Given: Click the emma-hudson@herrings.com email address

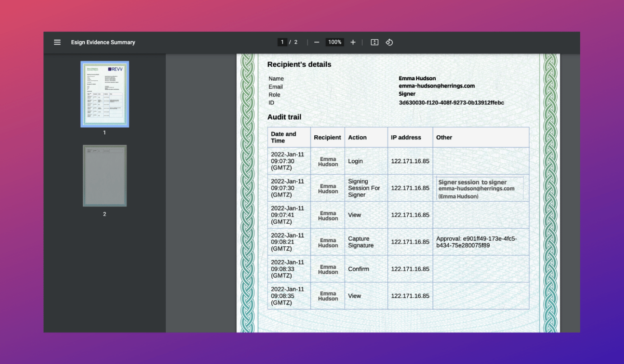Looking at the screenshot, I should (x=437, y=86).
